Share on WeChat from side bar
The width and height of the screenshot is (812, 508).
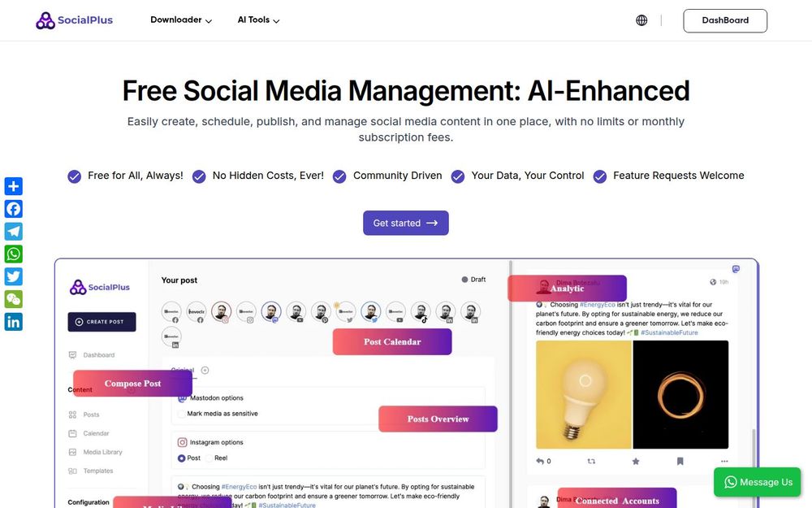[14, 299]
